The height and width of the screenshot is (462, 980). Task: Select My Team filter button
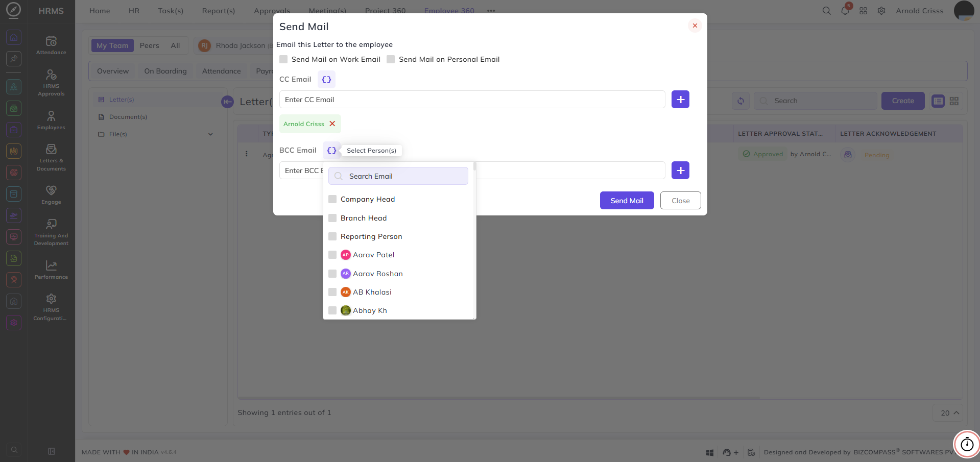(112, 45)
